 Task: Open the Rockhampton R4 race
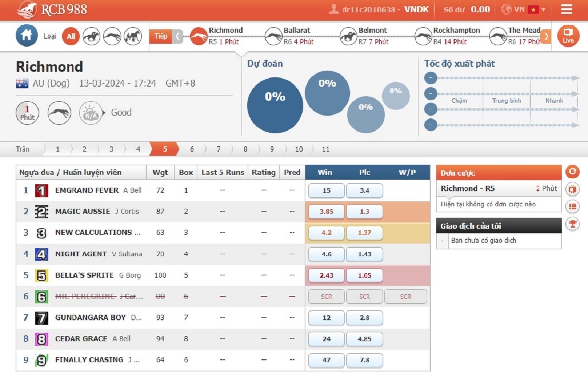[448, 36]
